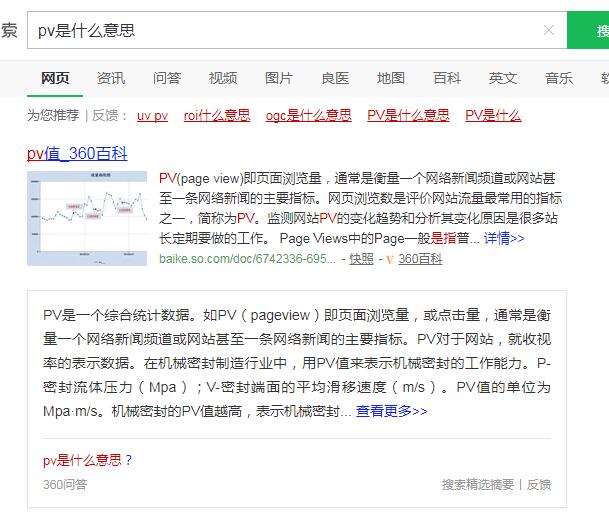Click the search input field
The width and height of the screenshot is (609, 520).
[280, 30]
